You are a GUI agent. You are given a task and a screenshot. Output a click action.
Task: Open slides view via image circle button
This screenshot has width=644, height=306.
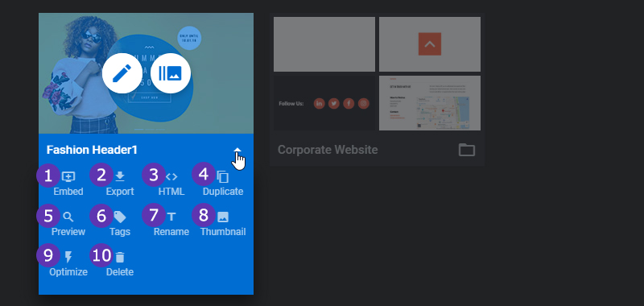point(170,73)
